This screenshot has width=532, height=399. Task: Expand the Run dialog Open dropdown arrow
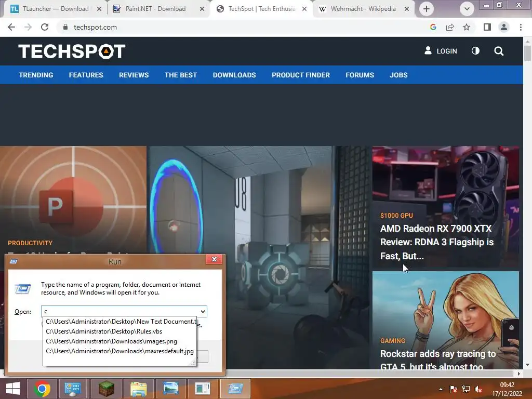click(203, 312)
